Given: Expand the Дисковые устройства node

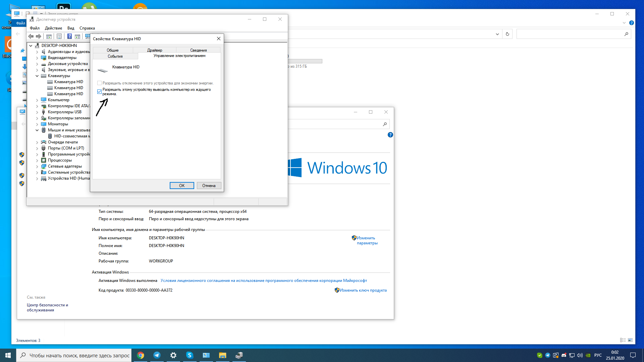Looking at the screenshot, I should (x=37, y=64).
